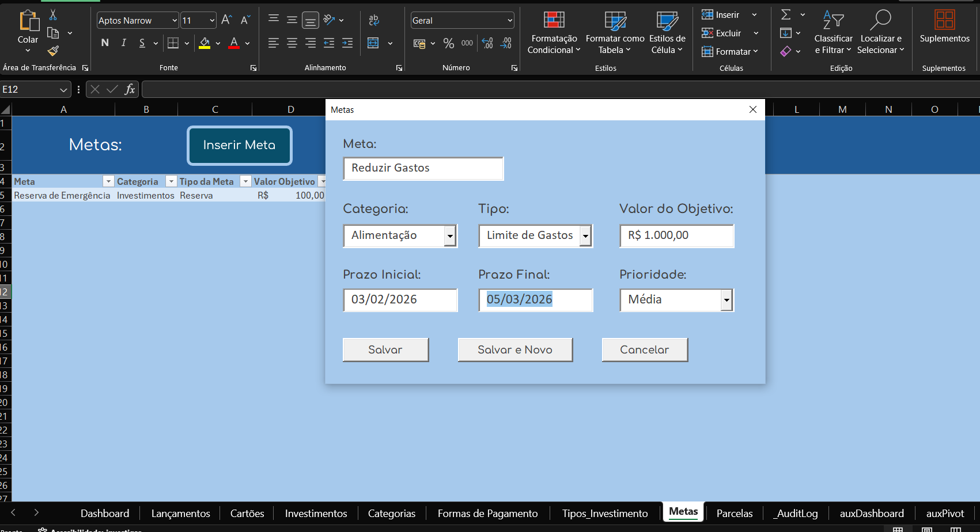The height and width of the screenshot is (532, 980).
Task: Open the Formatar cells menu
Action: (730, 51)
